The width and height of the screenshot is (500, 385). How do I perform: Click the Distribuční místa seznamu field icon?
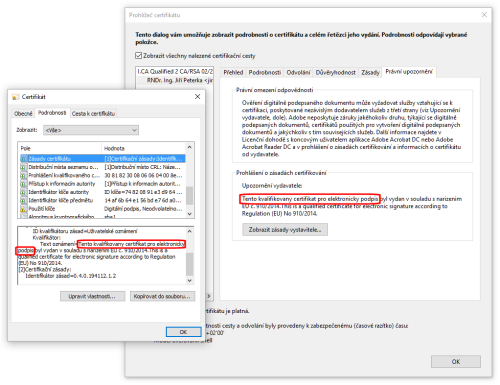(x=23, y=167)
